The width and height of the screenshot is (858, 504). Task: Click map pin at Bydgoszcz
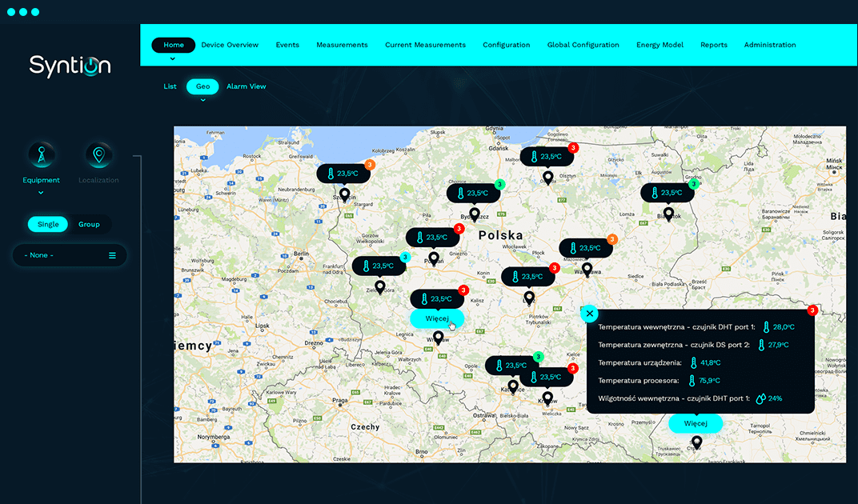tap(475, 214)
